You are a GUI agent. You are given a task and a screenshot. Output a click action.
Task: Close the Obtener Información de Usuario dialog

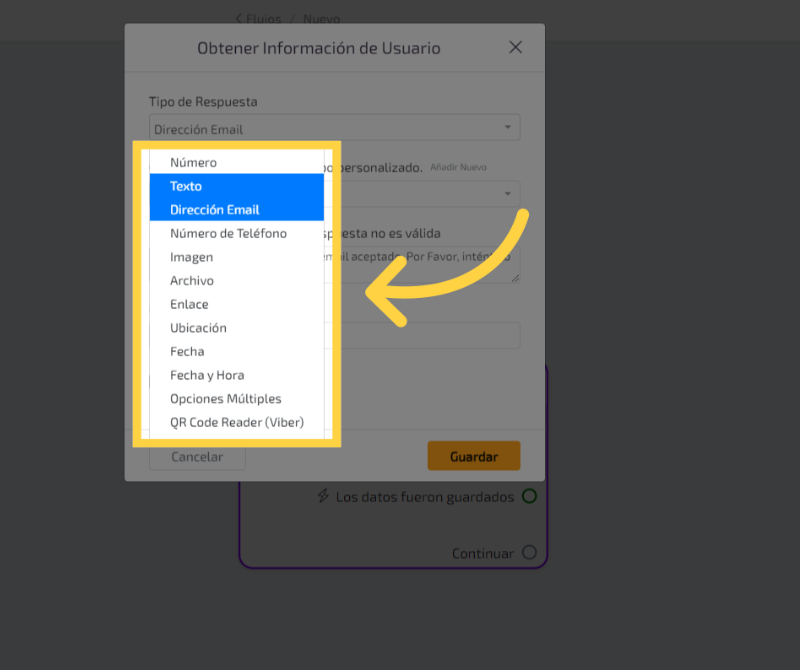(x=515, y=47)
